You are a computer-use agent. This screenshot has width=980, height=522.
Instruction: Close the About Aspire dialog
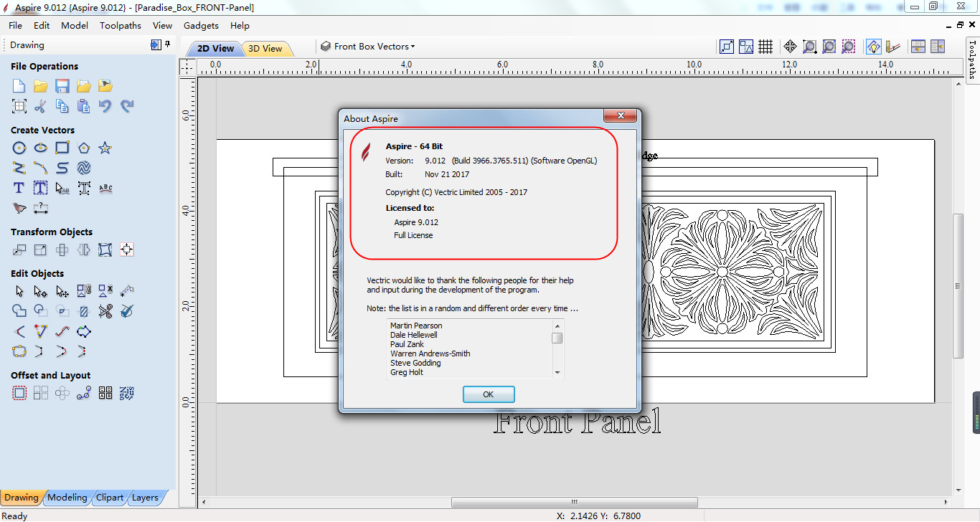[x=621, y=116]
